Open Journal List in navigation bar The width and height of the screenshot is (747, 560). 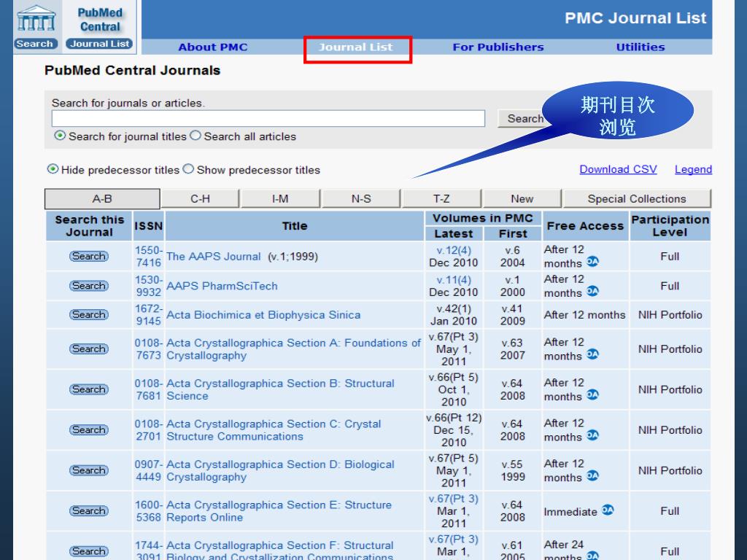click(x=356, y=47)
